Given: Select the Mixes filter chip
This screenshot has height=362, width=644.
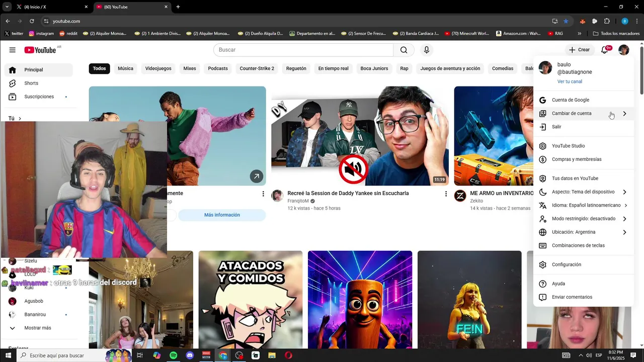Looking at the screenshot, I should [190, 68].
